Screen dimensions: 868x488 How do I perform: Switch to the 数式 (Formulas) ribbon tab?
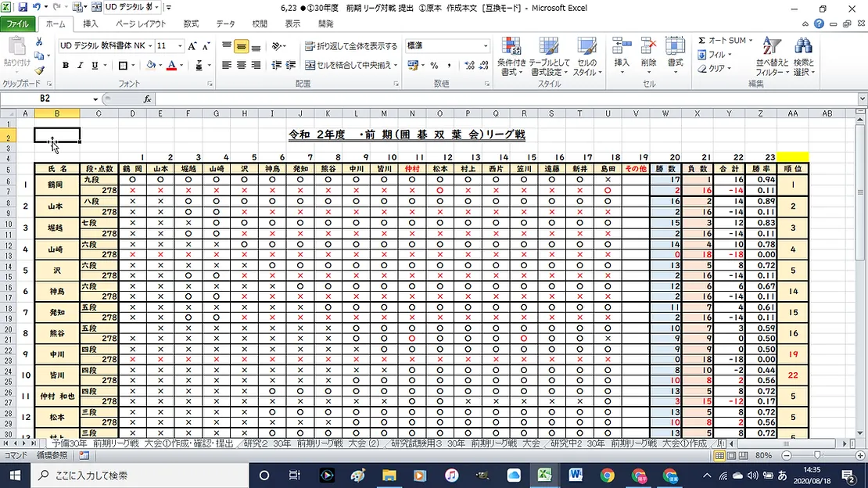click(191, 24)
